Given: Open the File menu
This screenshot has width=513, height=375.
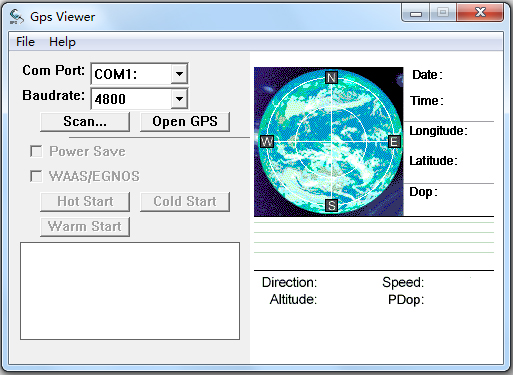Looking at the screenshot, I should click(25, 42).
